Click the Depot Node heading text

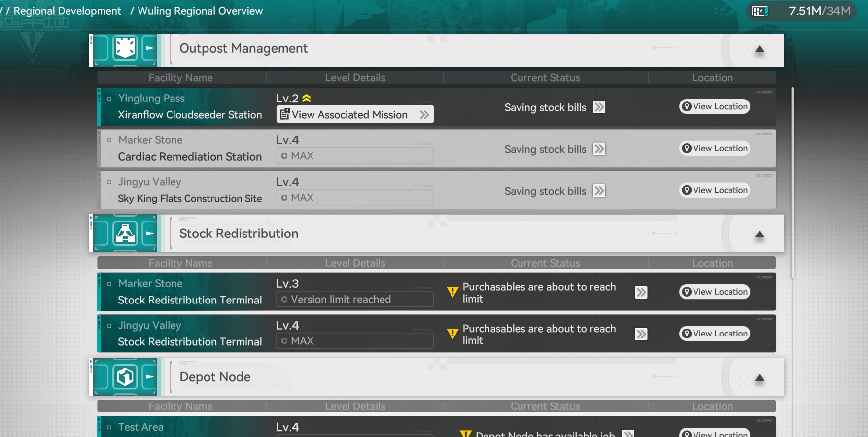click(x=215, y=377)
